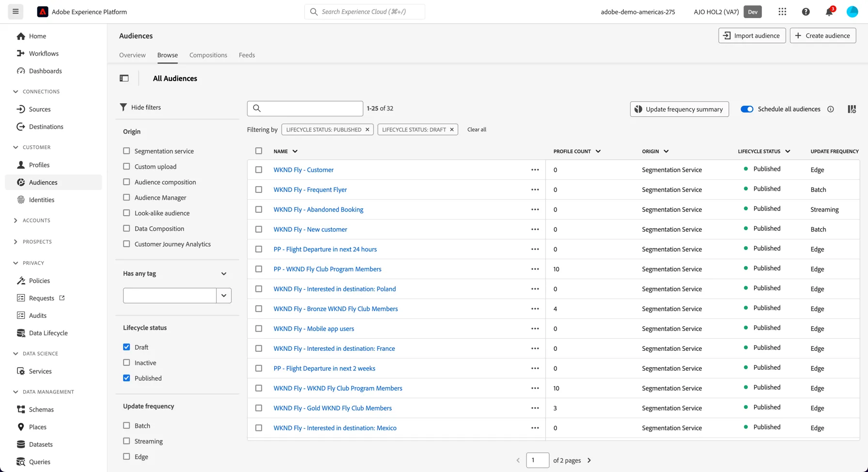The image size is (868, 472).
Task: Check the Segmentation service origin checkbox
Action: pyautogui.click(x=126, y=151)
